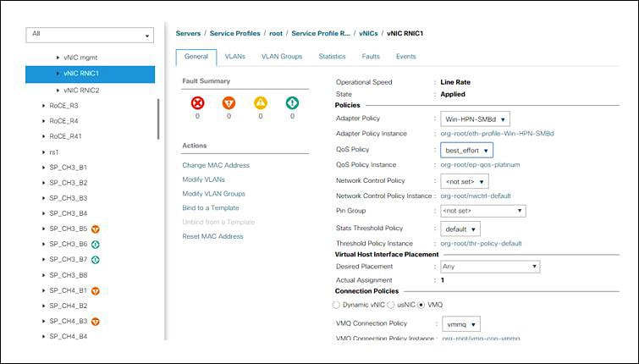Click Bind to a Template
The width and height of the screenshot is (639, 364).
pyautogui.click(x=210, y=208)
